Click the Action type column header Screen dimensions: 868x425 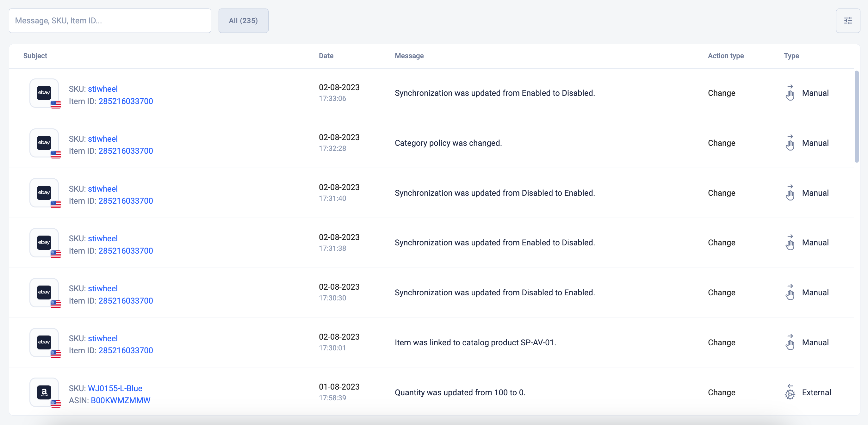(x=725, y=56)
